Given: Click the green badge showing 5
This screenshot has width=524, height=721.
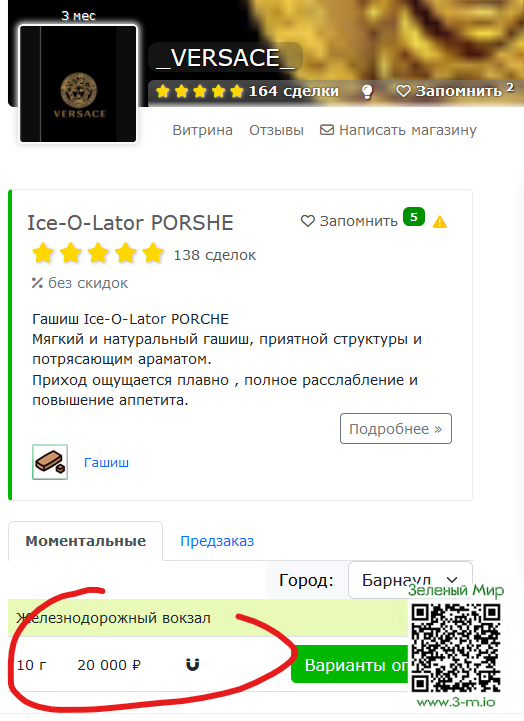Looking at the screenshot, I should tap(414, 217).
